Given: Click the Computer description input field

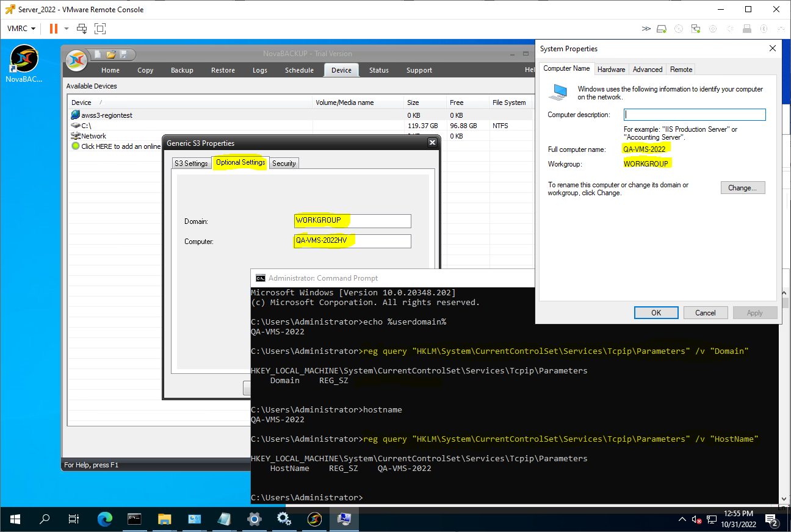Looking at the screenshot, I should [695, 115].
